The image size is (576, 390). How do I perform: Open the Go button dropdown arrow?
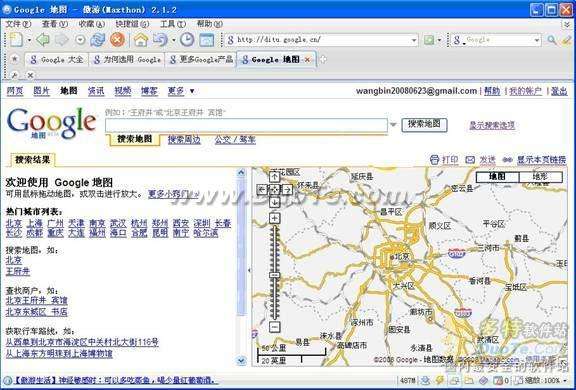point(439,40)
